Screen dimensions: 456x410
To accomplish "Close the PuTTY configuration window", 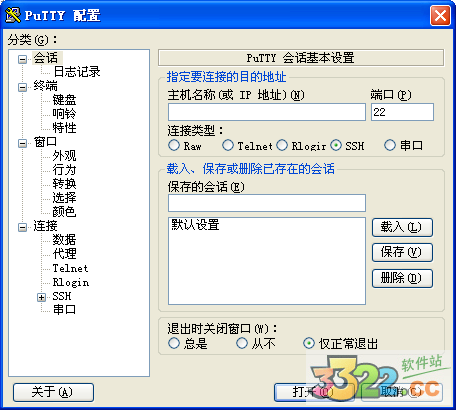I will click(440, 15).
